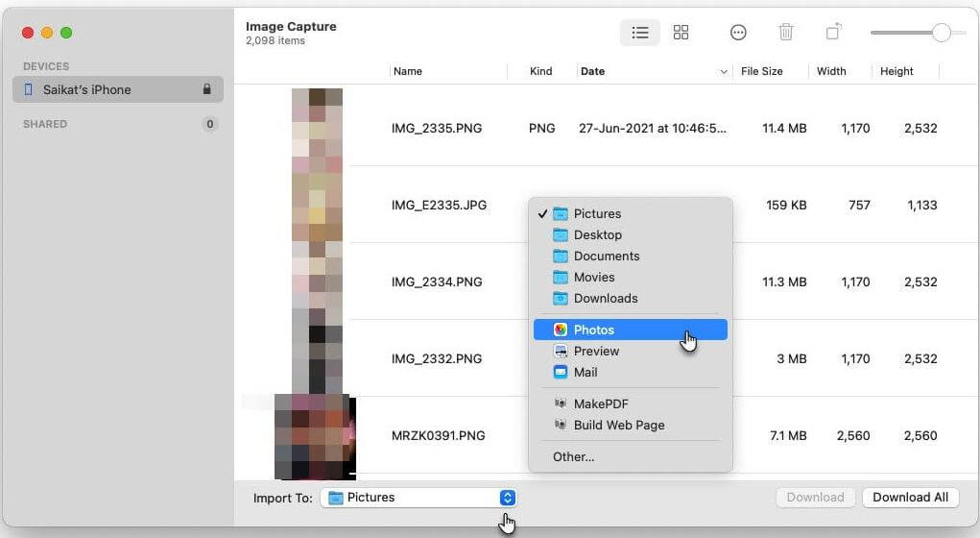
Task: Click the Desktop folder icon in menu
Action: 561,234
